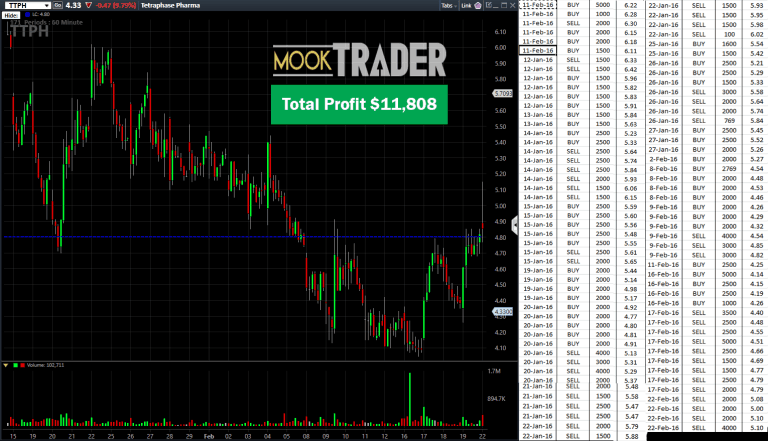The width and height of the screenshot is (768, 441).
Task: Click the 4.3300 last price axis marker
Action: (503, 311)
